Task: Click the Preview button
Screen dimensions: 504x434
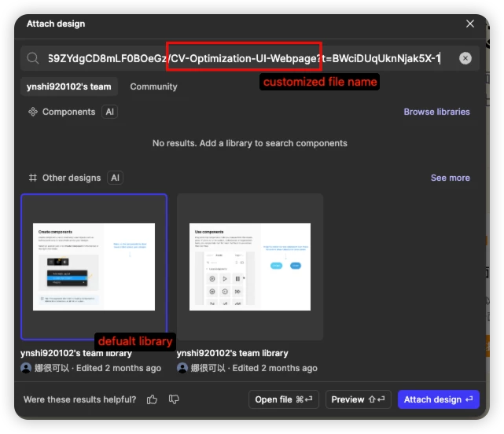Action: pyautogui.click(x=358, y=399)
